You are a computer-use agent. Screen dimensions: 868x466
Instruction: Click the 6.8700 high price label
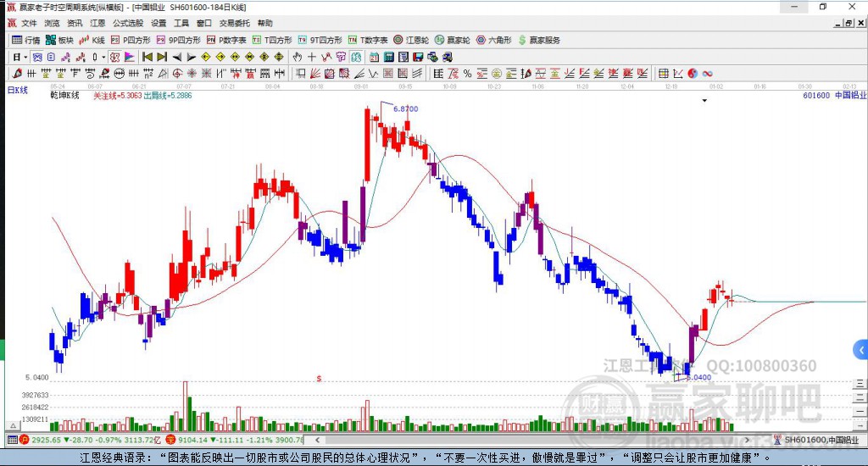click(x=406, y=109)
